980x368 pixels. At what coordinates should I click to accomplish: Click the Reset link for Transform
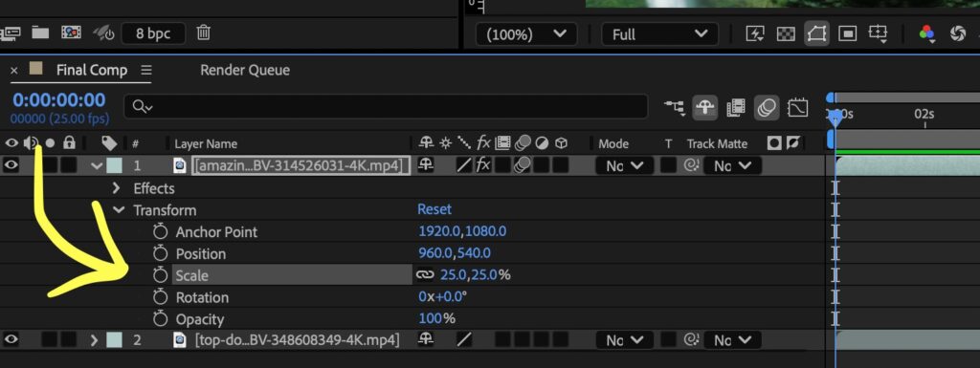(434, 209)
